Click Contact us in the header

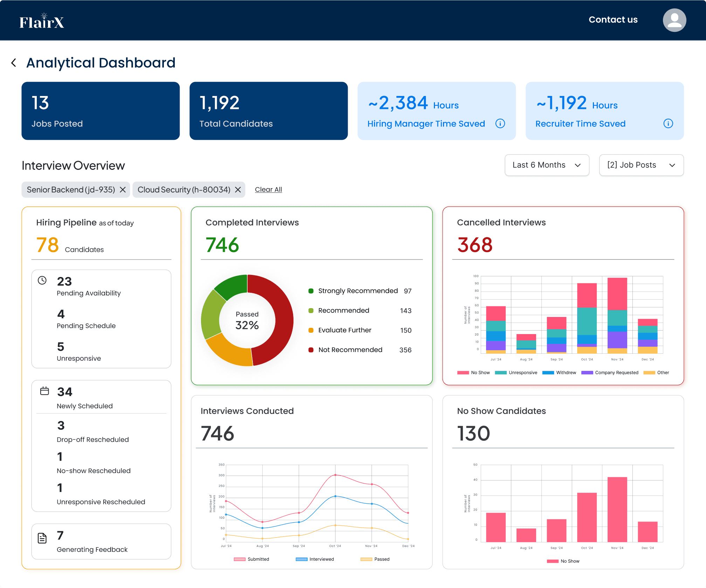(613, 20)
